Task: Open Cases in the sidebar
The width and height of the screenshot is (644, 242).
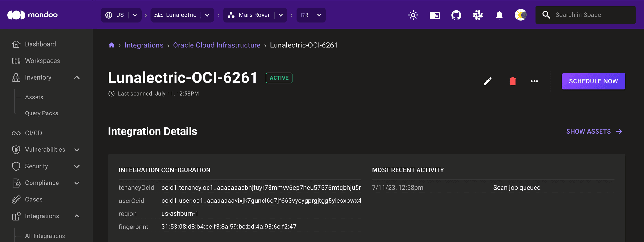Action: (34, 200)
